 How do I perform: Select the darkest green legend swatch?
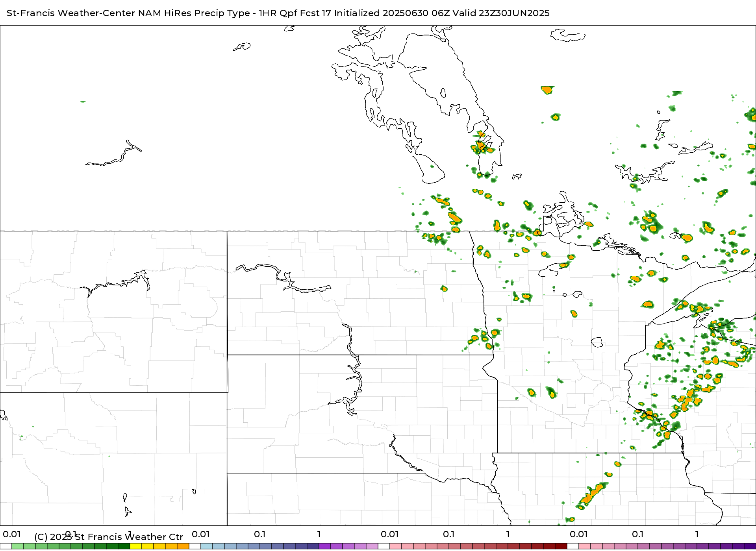pyautogui.click(x=124, y=546)
